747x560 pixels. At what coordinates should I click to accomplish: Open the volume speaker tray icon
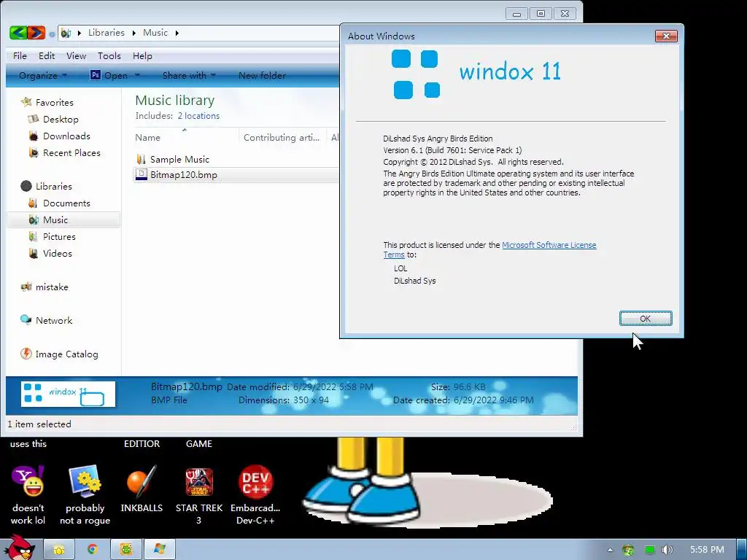667,550
